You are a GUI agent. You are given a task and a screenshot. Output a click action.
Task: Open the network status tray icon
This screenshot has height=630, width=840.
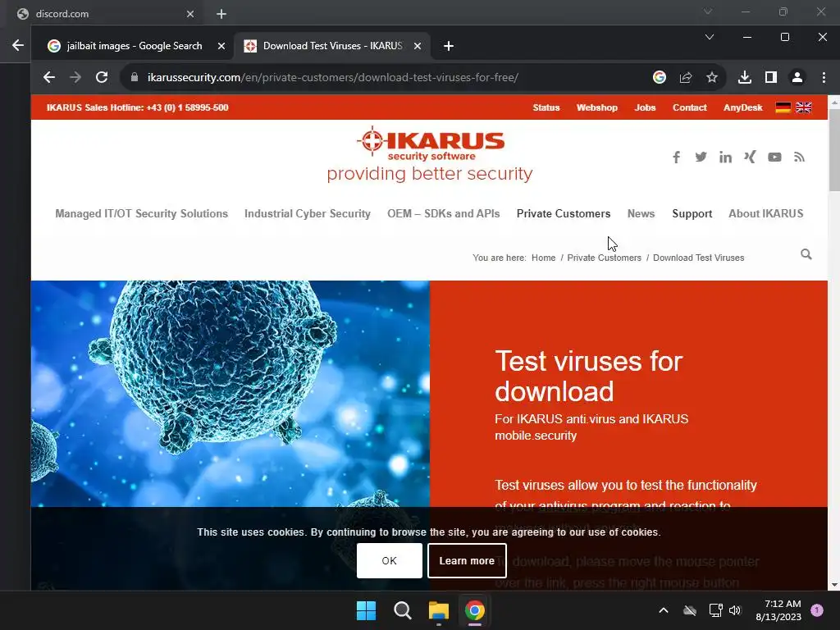tap(715, 610)
